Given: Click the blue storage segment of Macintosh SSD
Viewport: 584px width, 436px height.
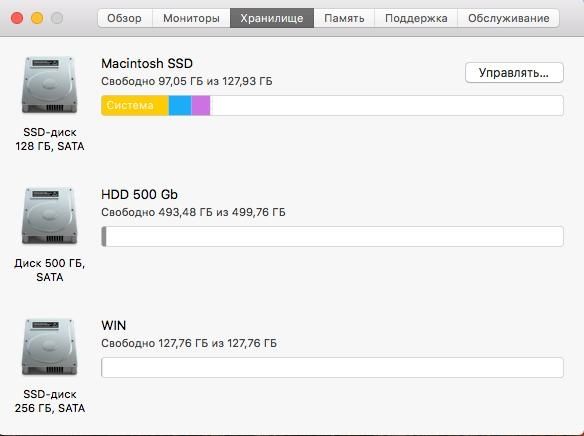Looking at the screenshot, I should tap(180, 105).
